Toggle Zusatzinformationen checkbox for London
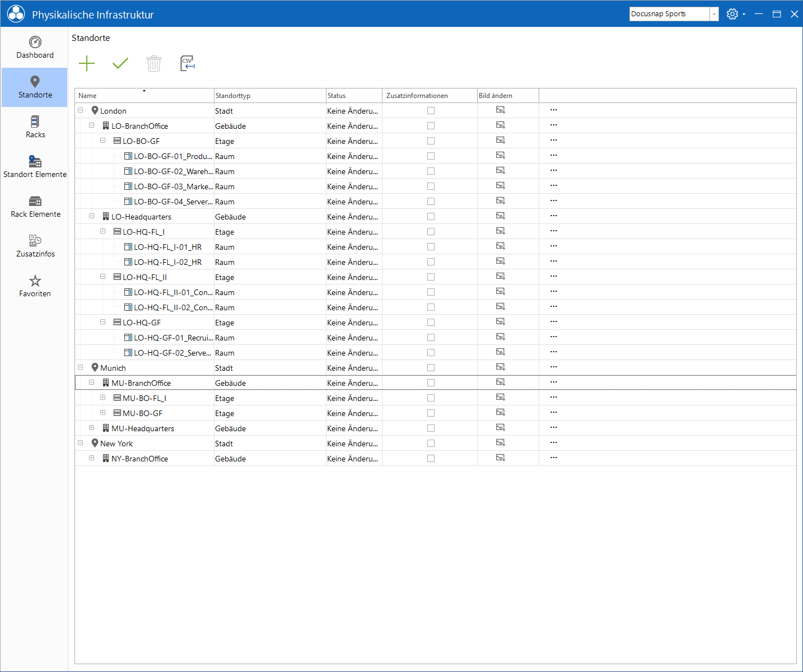The height and width of the screenshot is (672, 803). pyautogui.click(x=431, y=110)
